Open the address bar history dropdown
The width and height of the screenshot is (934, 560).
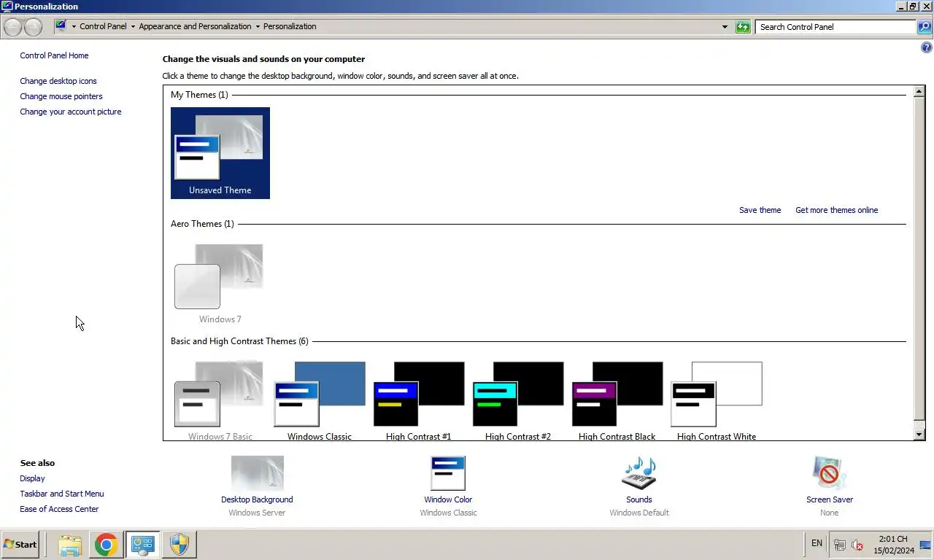[725, 27]
